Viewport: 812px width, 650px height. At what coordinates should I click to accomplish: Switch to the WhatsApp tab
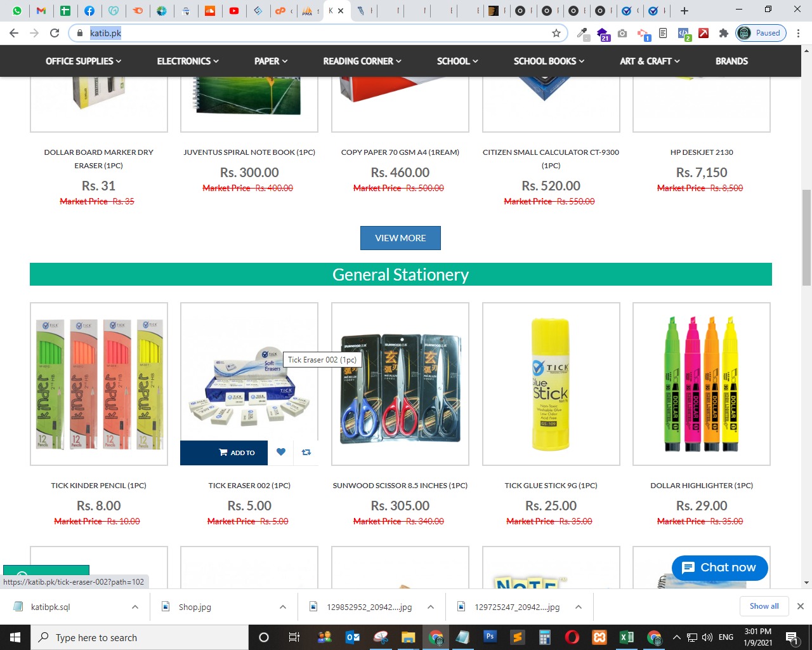coord(17,11)
